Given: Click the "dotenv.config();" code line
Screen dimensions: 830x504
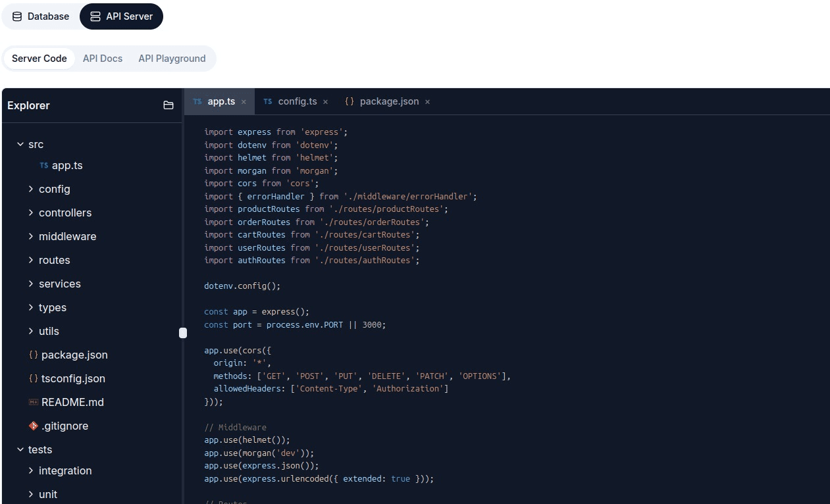Looking at the screenshot, I should (x=242, y=286).
